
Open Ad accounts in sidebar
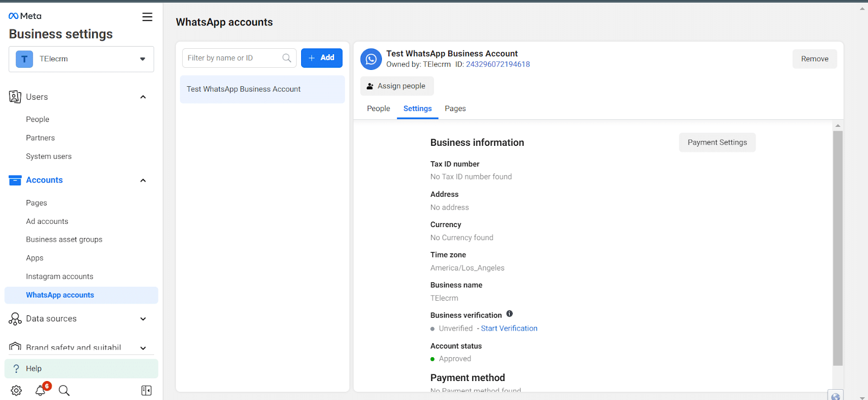click(47, 221)
